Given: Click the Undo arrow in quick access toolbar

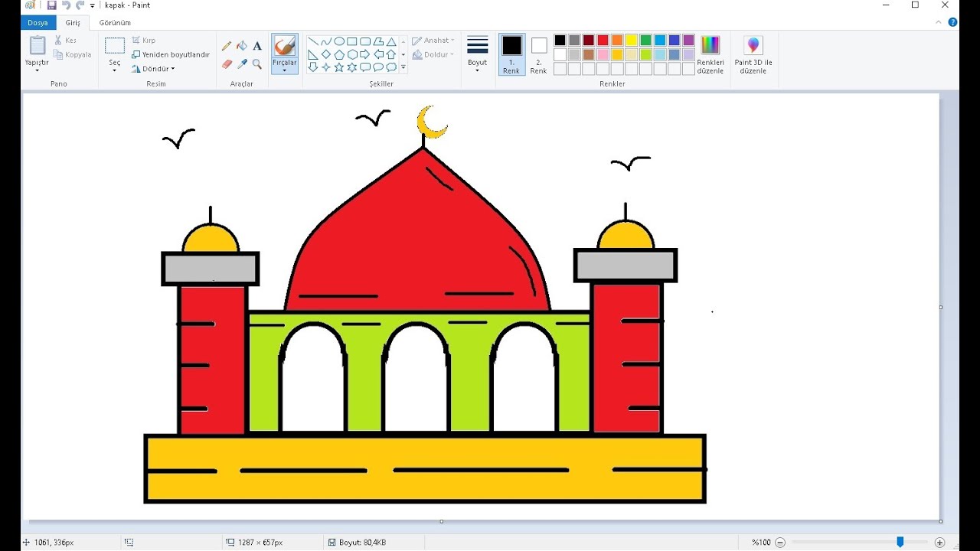Looking at the screenshot, I should (66, 5).
